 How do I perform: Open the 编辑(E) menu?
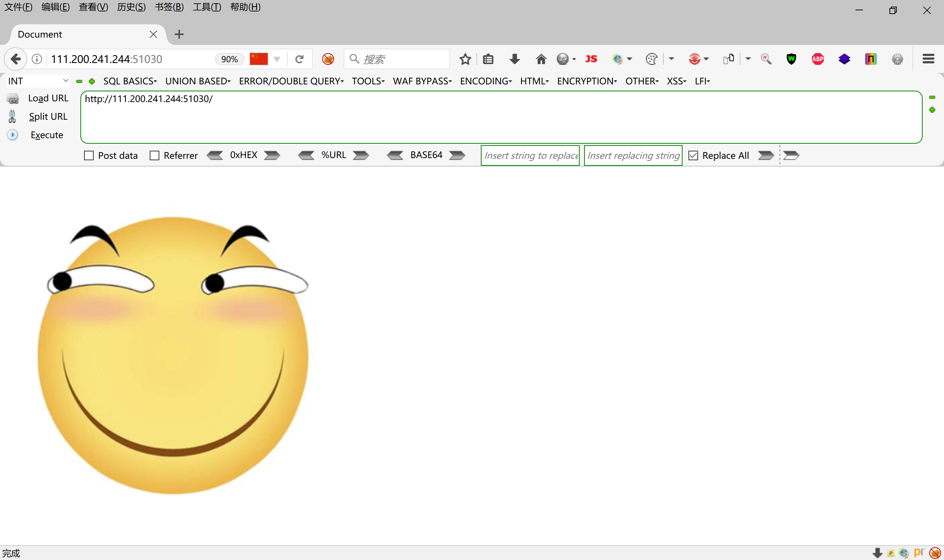tap(56, 7)
